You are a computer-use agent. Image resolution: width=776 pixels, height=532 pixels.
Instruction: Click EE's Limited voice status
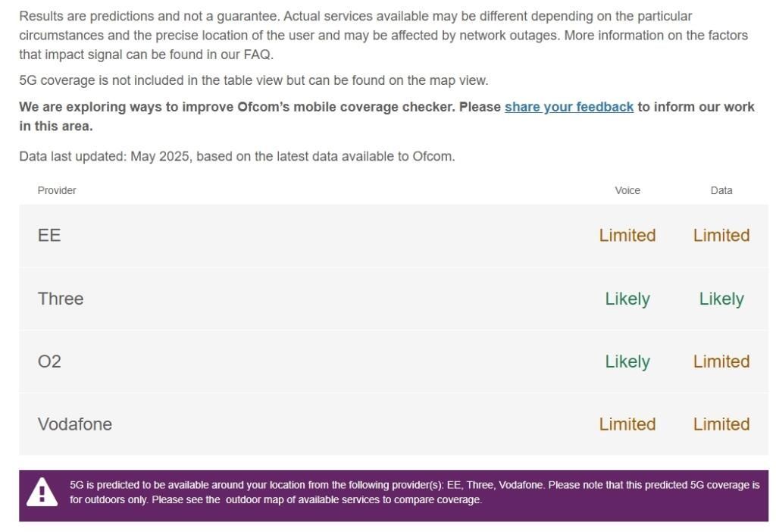point(627,235)
